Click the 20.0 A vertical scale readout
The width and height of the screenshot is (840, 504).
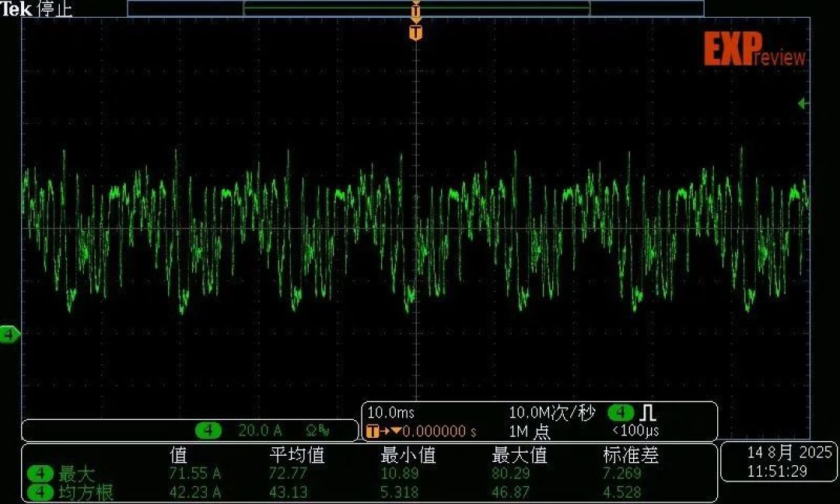(x=260, y=430)
